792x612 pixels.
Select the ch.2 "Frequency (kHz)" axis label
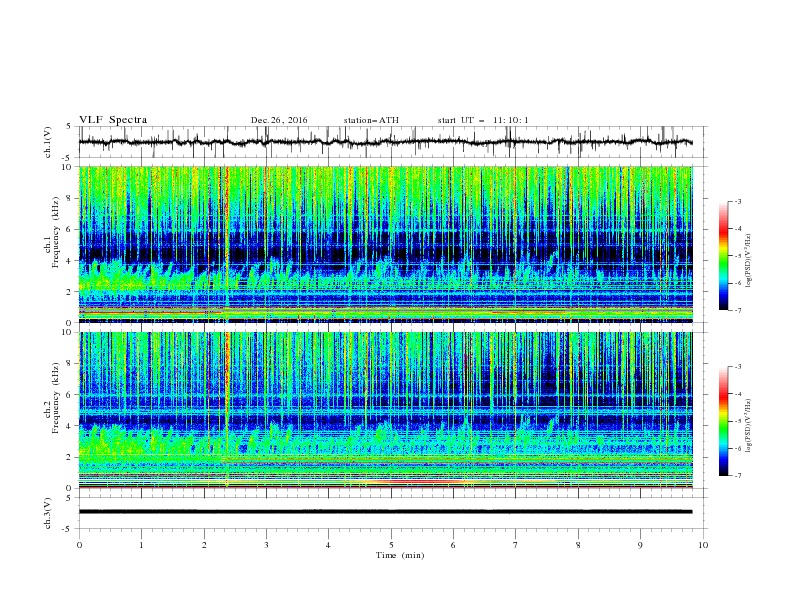pos(56,398)
